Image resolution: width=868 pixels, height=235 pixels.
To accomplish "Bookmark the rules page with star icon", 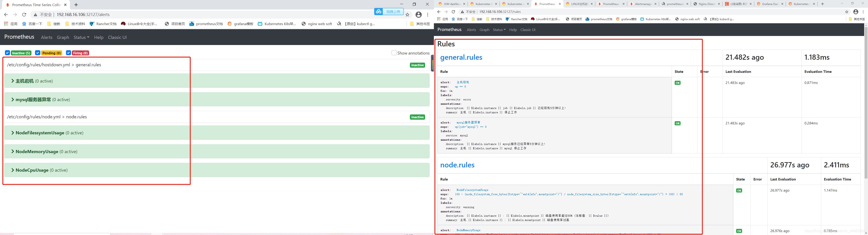I will (847, 12).
